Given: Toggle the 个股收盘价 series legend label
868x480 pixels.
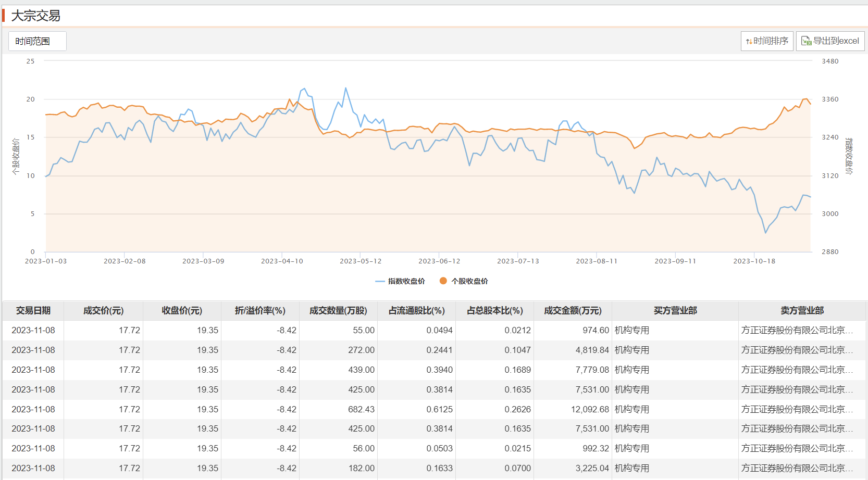Looking at the screenshot, I should [x=469, y=281].
